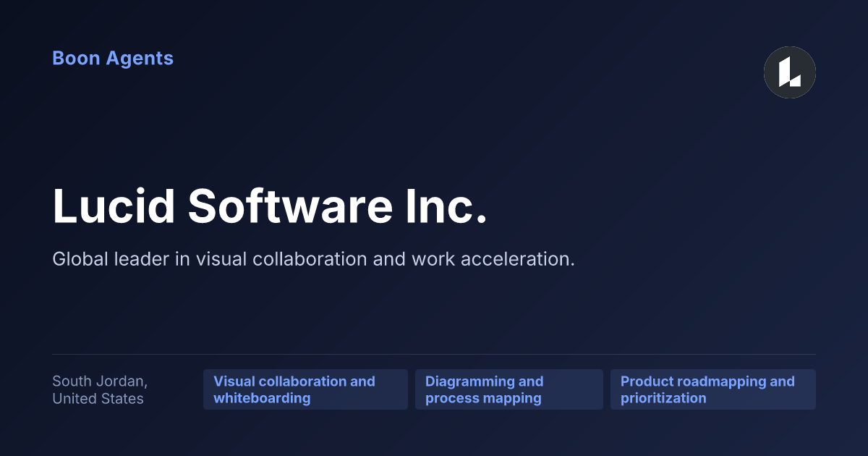Screen dimensions: 868x456
Task: Open the Boon Agents link
Action: click(x=113, y=59)
